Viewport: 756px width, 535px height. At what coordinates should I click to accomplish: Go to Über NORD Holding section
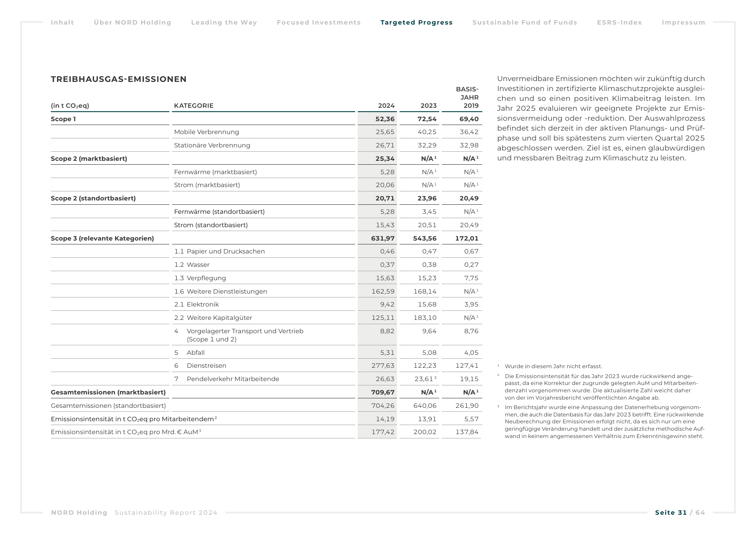click(x=133, y=22)
